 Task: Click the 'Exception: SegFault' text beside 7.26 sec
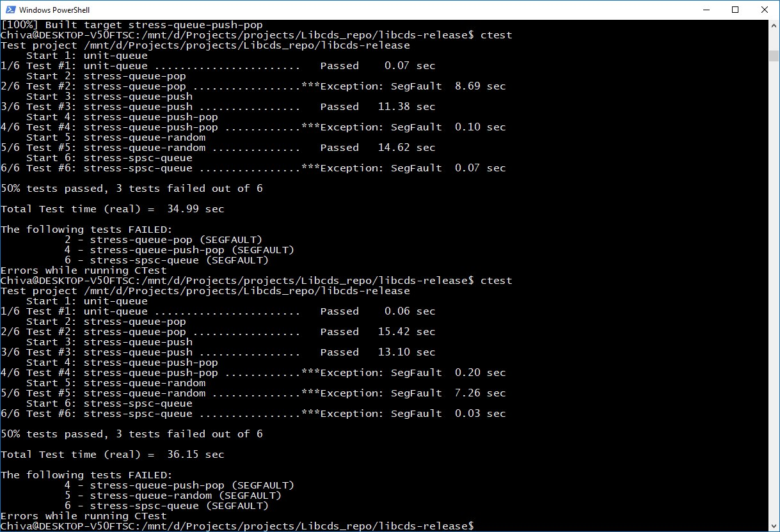[381, 393]
